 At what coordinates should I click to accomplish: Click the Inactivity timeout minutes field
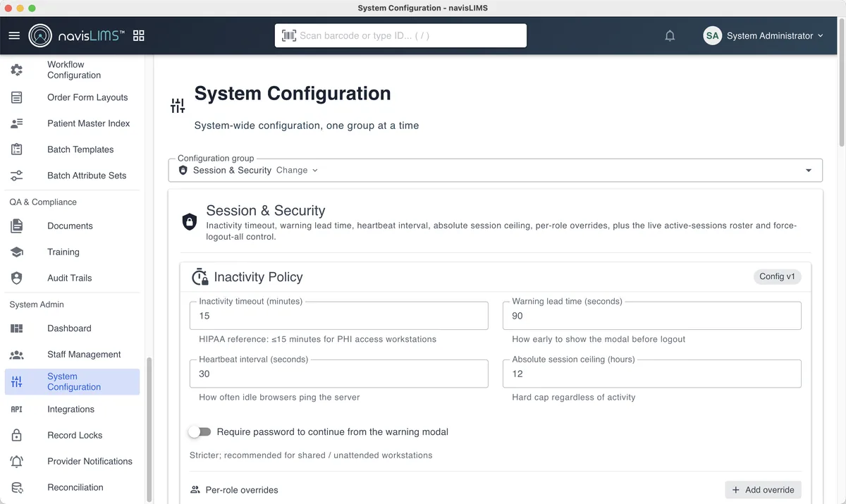point(339,316)
